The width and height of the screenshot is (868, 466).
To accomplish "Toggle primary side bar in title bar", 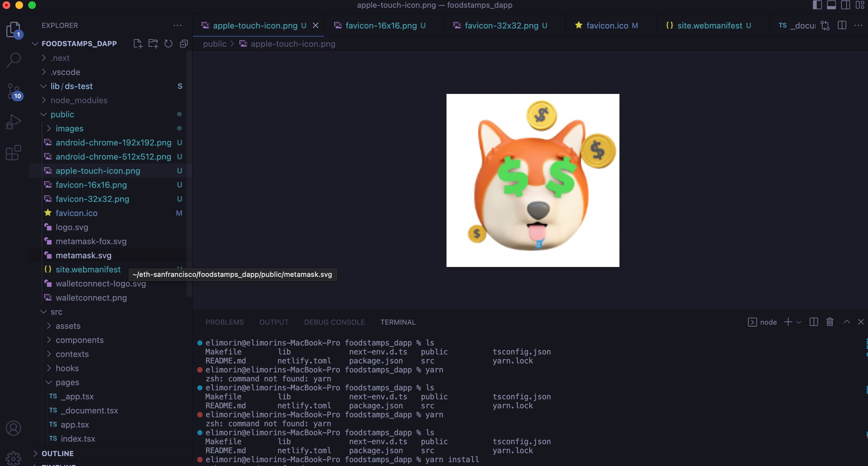I will [x=817, y=5].
